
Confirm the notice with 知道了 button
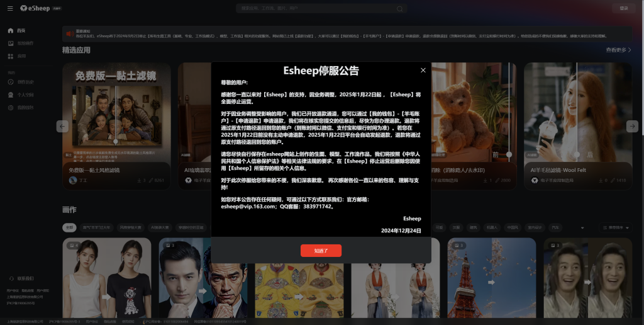coord(321,251)
